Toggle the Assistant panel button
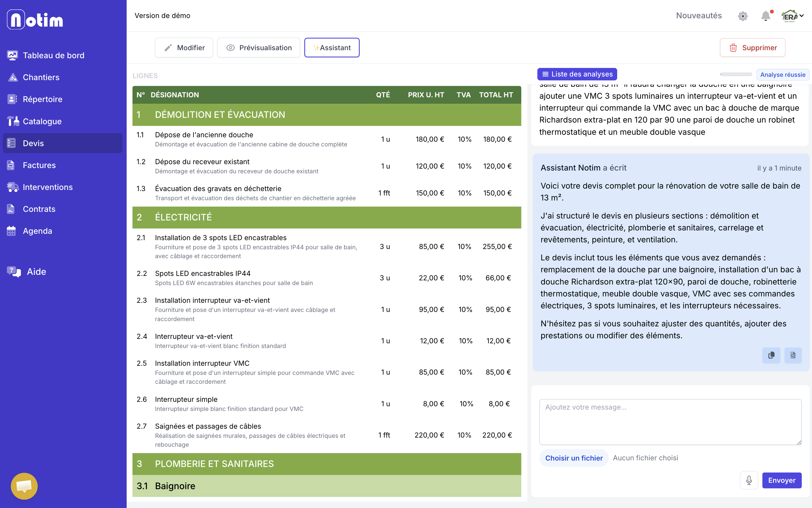The width and height of the screenshot is (812, 508). tap(332, 48)
